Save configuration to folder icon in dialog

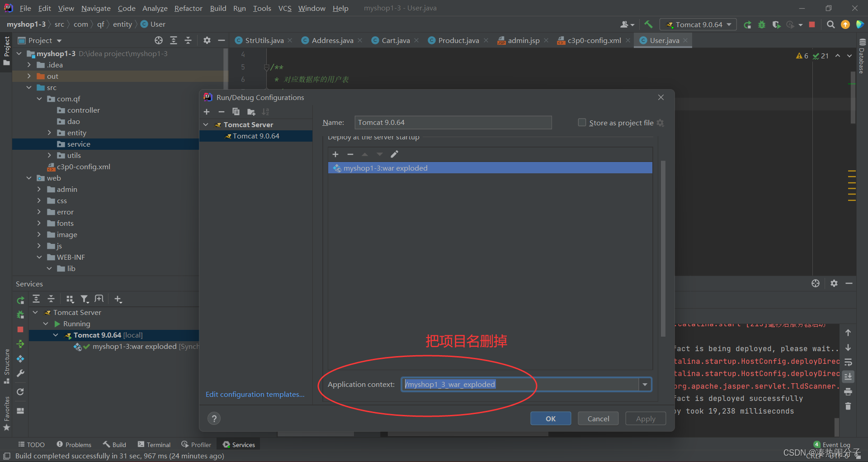click(251, 112)
